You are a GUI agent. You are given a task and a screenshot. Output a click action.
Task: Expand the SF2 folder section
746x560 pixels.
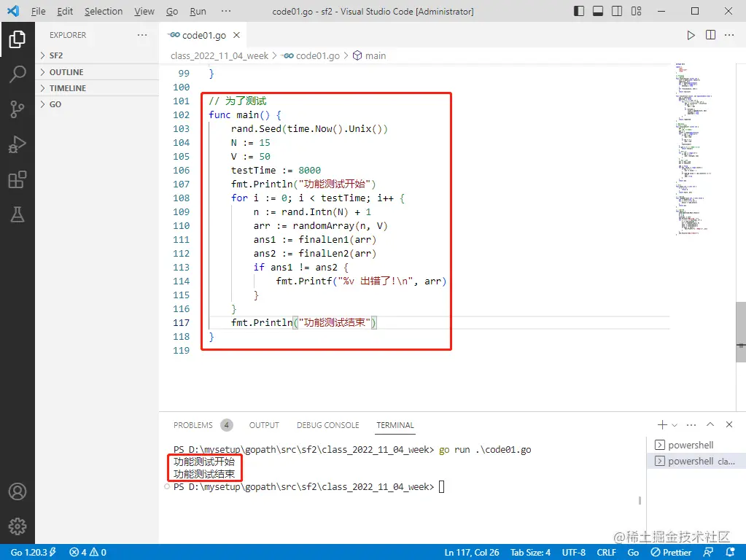[97, 55]
